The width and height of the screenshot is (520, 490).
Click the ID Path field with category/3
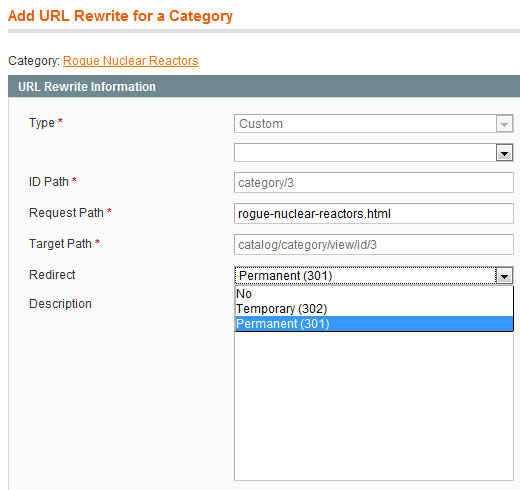374,182
